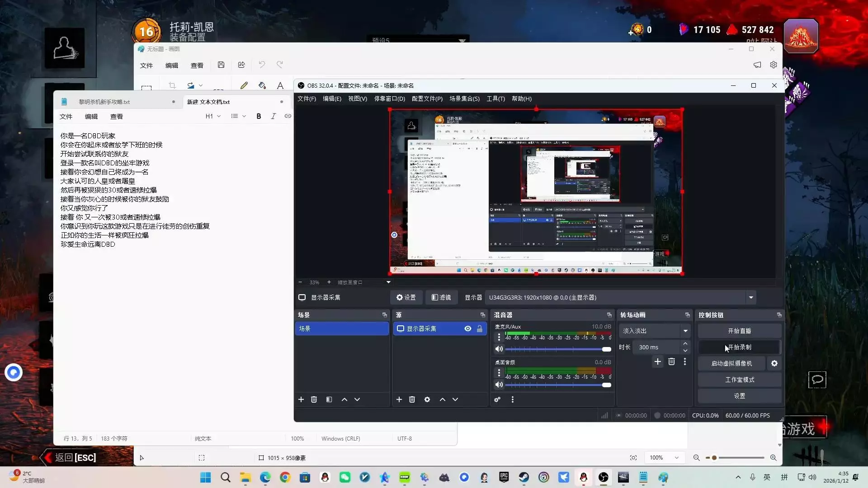Switch to 黎明杀机新手攻略.txt tab
The image size is (868, 488).
104,102
